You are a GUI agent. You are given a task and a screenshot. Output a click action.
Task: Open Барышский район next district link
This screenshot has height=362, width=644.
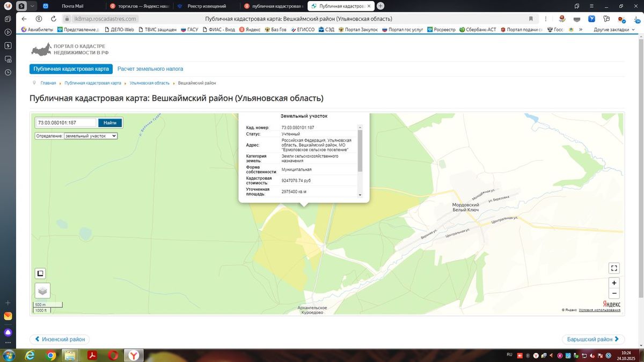tap(594, 339)
